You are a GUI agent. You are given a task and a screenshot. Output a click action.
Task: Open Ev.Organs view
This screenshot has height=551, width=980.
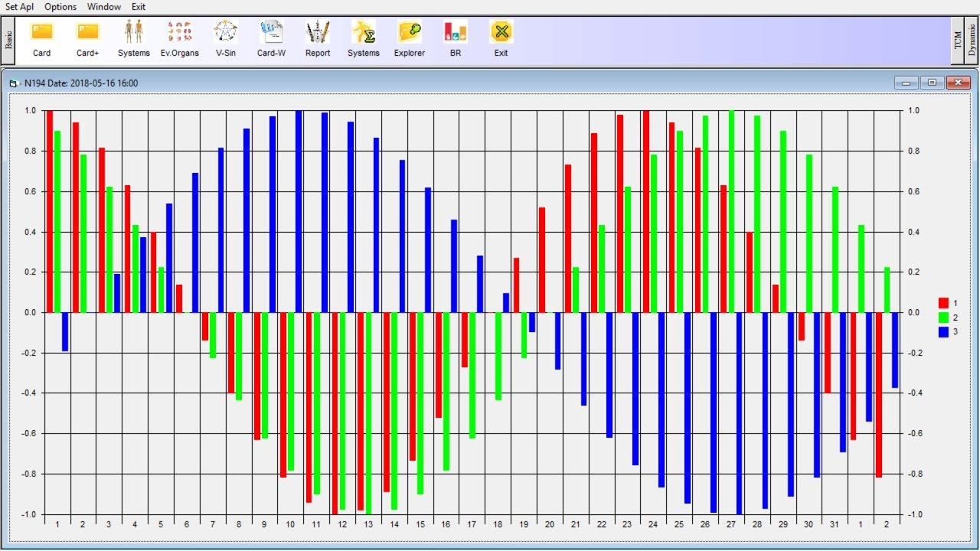tap(180, 38)
